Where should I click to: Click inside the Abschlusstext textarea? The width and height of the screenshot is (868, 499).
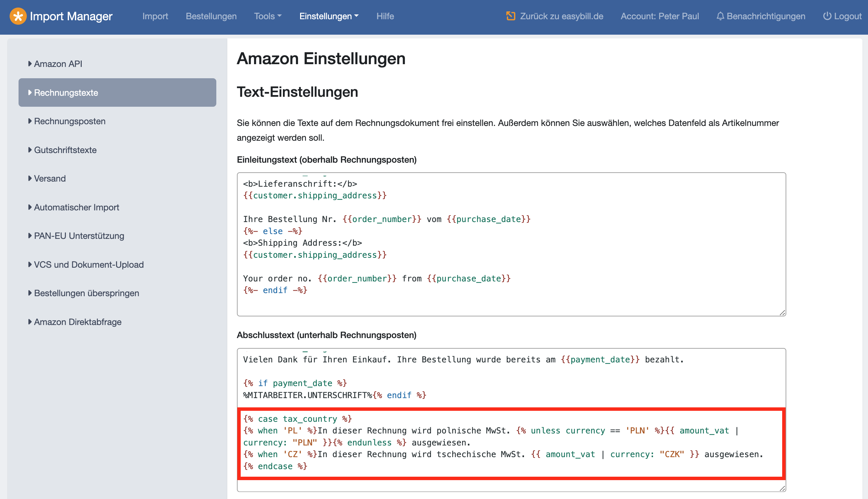point(511,420)
